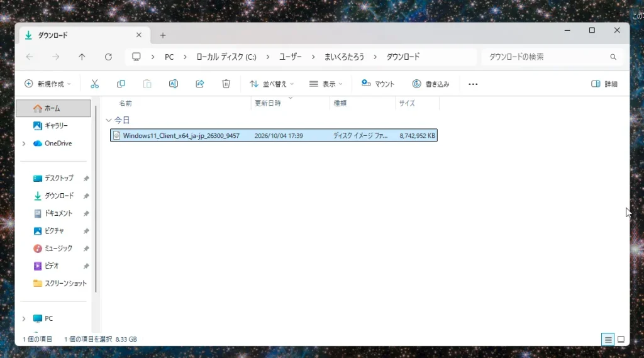The width and height of the screenshot is (644, 358).
Task: Click PC in the address breadcrumb
Action: pos(169,57)
